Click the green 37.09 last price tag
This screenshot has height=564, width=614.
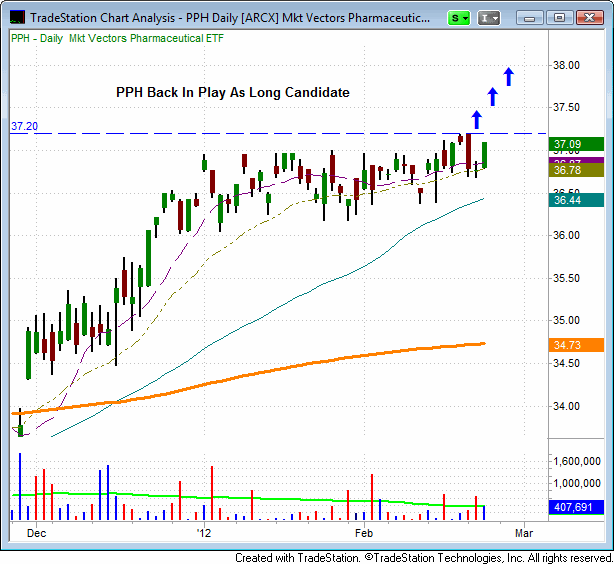(x=576, y=144)
